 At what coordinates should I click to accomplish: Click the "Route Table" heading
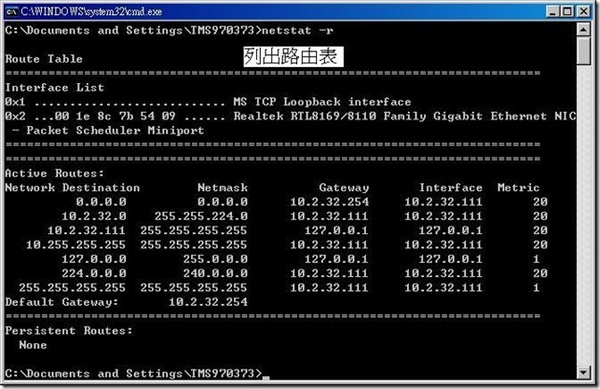44,59
